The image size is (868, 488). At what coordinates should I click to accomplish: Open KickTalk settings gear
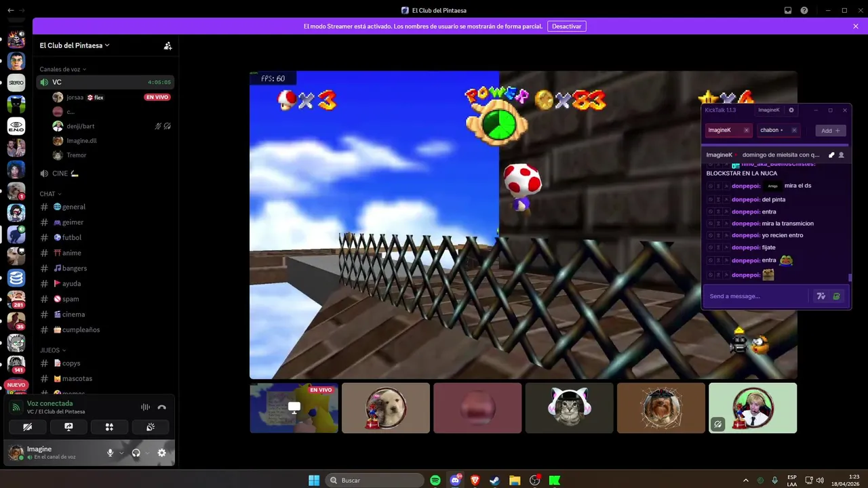(x=791, y=110)
